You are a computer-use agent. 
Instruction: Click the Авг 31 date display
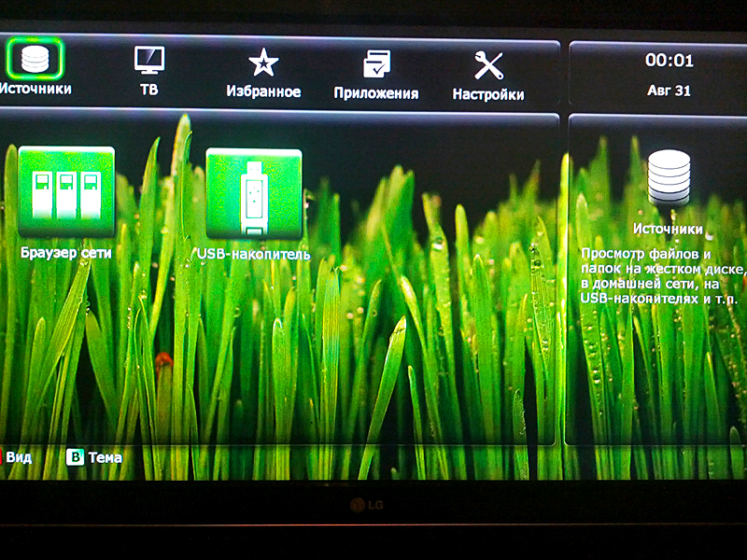(669, 91)
